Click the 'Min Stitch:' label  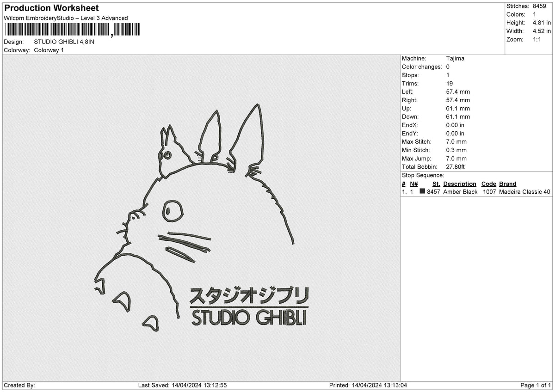pyautogui.click(x=416, y=150)
